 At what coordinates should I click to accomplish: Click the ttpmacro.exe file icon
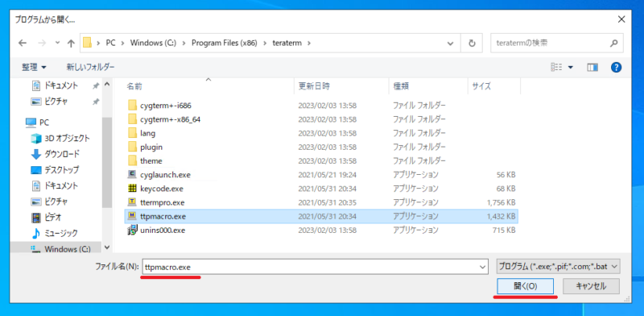click(x=132, y=215)
